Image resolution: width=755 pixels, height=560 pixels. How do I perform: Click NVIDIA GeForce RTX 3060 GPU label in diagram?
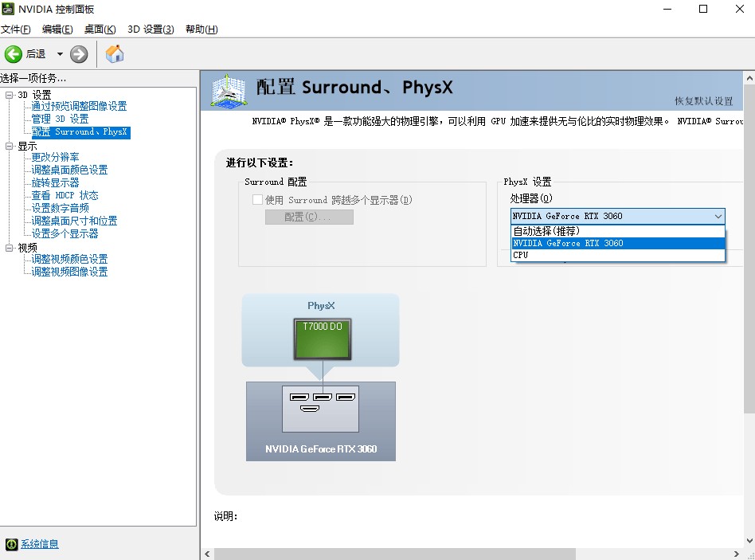tap(321, 448)
